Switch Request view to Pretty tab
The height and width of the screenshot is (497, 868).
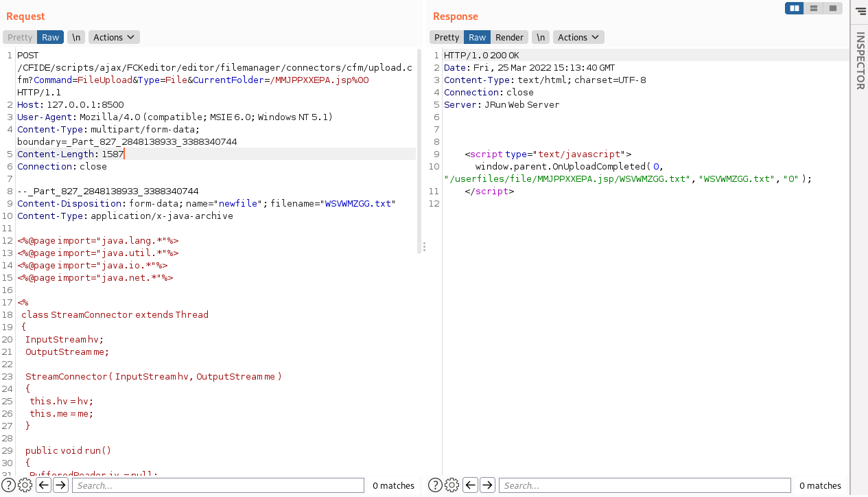20,37
